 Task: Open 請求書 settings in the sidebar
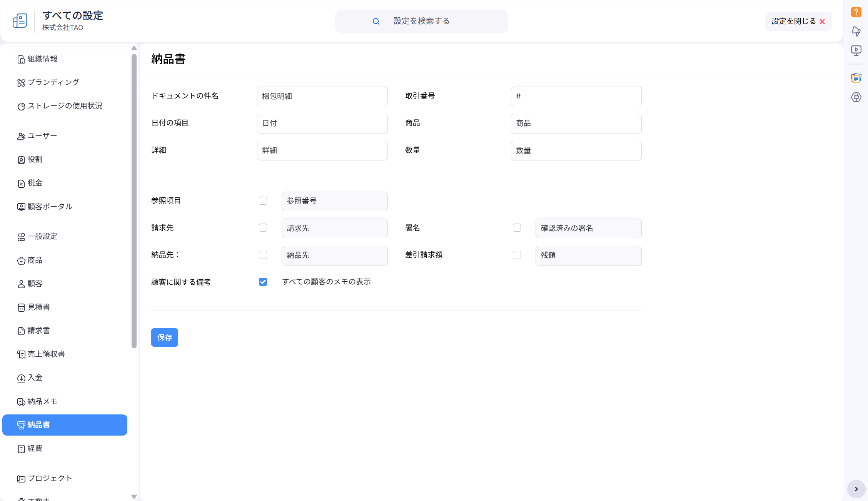click(38, 331)
